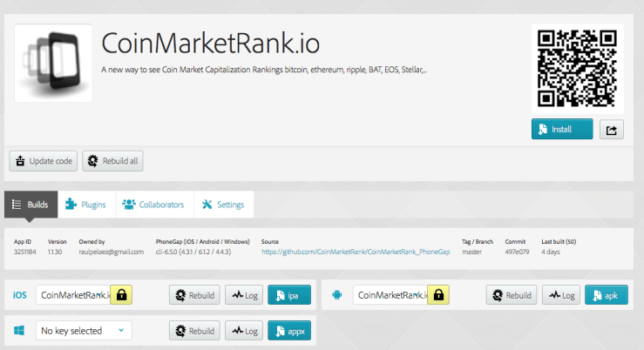Click the CoinMarketRank.io app logo
This screenshot has height=350, width=644.
(54, 63)
